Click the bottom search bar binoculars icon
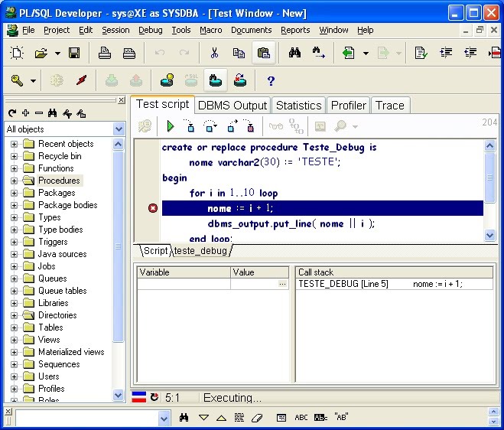The width and height of the screenshot is (504, 430). pyautogui.click(x=184, y=418)
